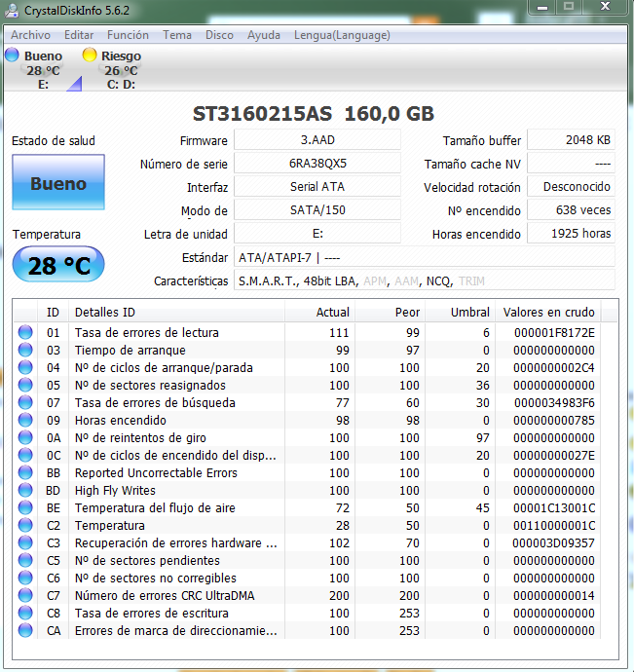
Task: Click the disk model title ST3160215AS
Action: pos(262,114)
